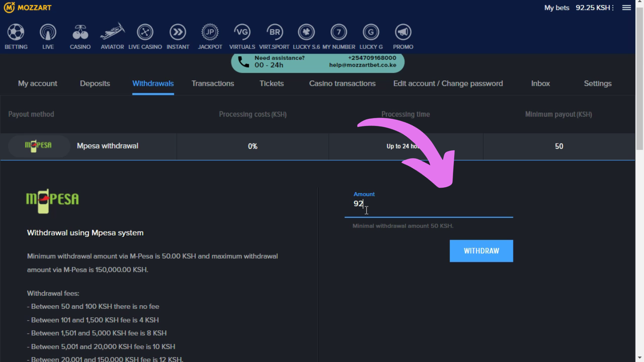Open the Live section icon
Screen dimensions: 644x362
click(48, 32)
